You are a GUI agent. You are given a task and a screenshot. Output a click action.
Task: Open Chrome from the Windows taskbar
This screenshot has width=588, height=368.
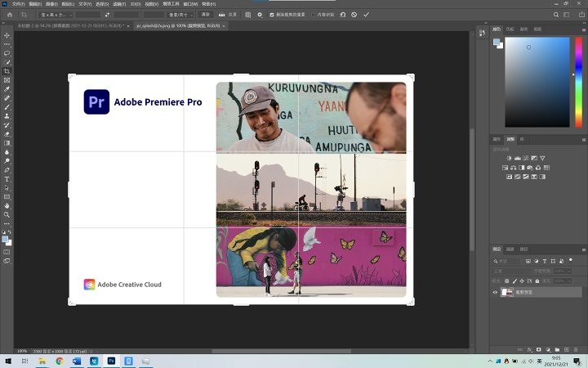pos(60,361)
